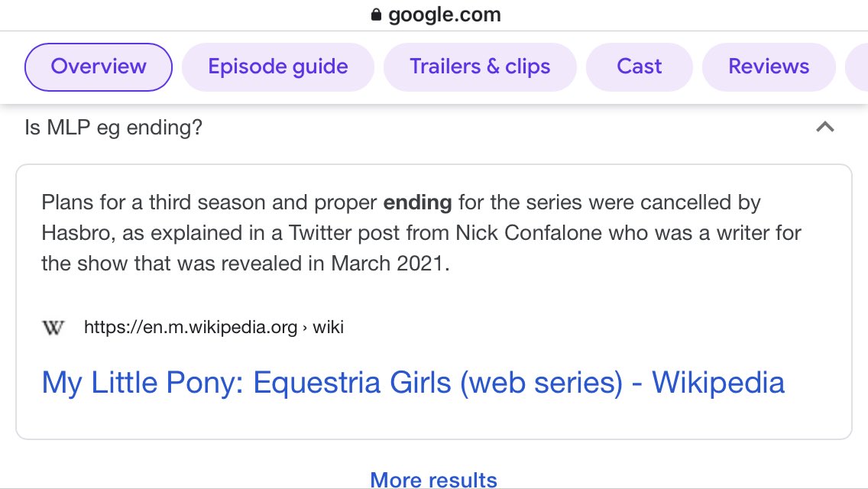Viewport: 868px width, 489px height.
Task: Select the Overview tab
Action: click(x=99, y=67)
